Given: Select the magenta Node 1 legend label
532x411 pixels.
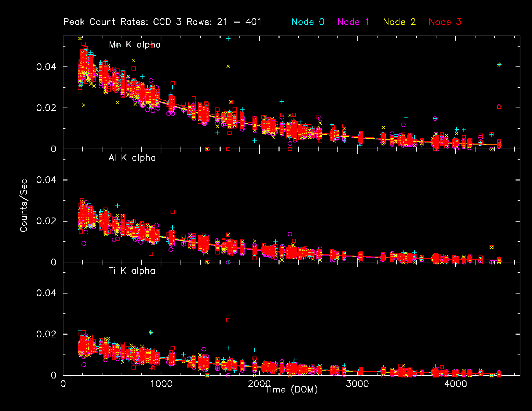Looking at the screenshot, I should [353, 22].
